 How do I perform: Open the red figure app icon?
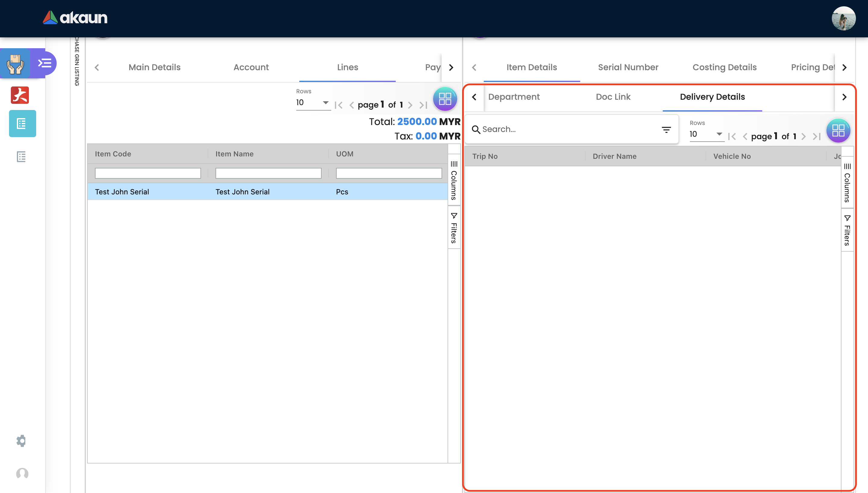pyautogui.click(x=20, y=95)
